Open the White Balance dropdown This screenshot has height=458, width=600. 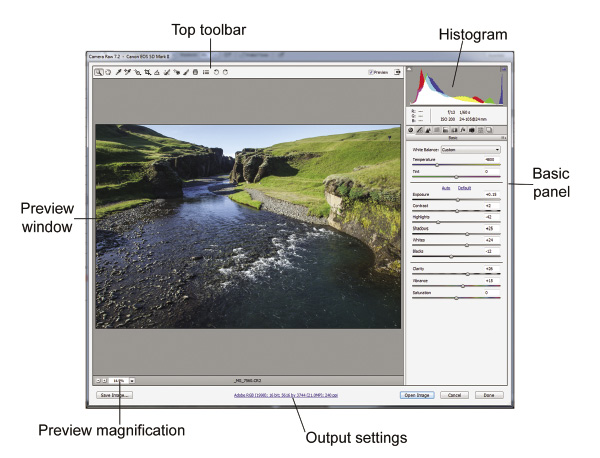coord(470,149)
